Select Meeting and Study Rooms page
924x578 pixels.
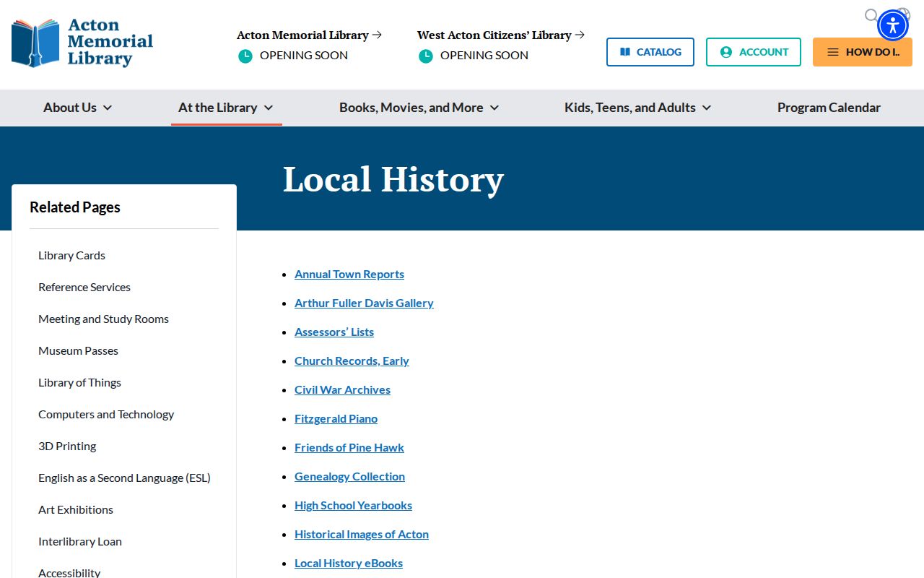pos(103,319)
